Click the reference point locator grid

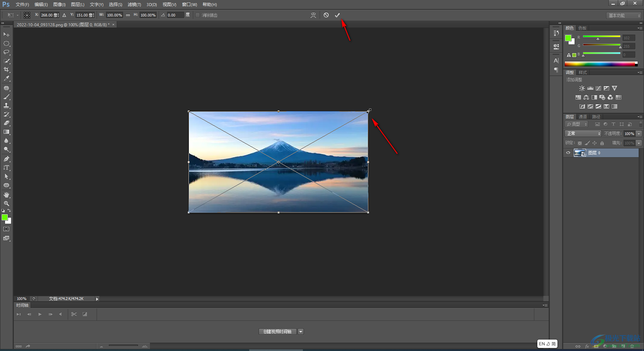27,15
